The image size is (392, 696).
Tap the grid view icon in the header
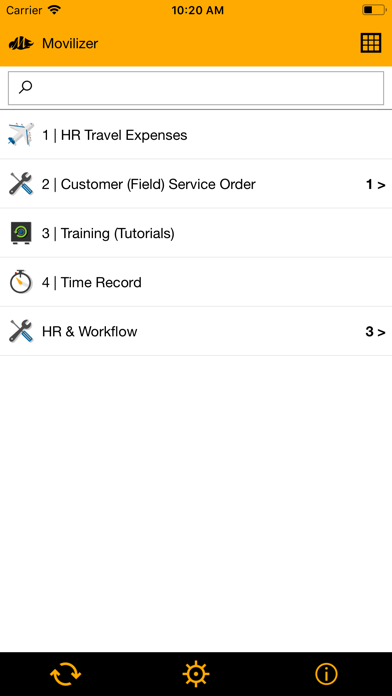pyautogui.click(x=370, y=43)
